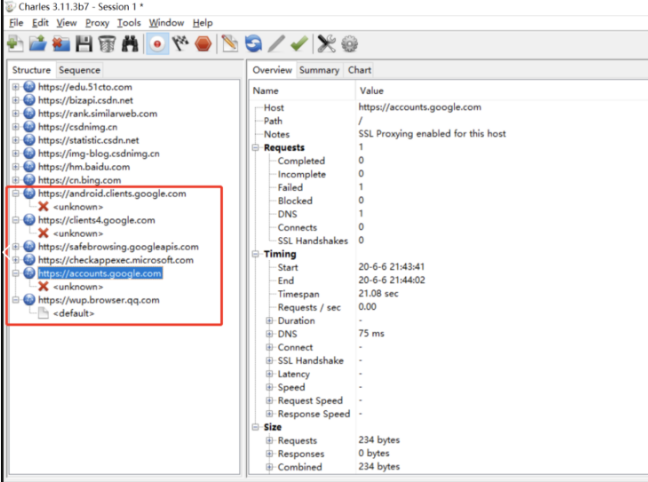Click the Edit request pencil icon
The width and height of the screenshot is (648, 482).
(276, 44)
